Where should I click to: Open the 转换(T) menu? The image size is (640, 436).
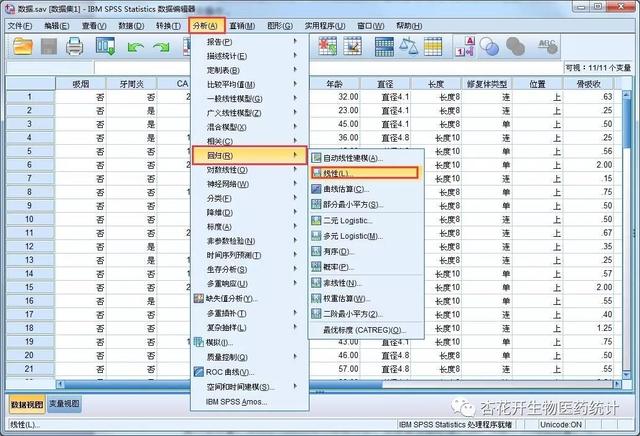168,26
